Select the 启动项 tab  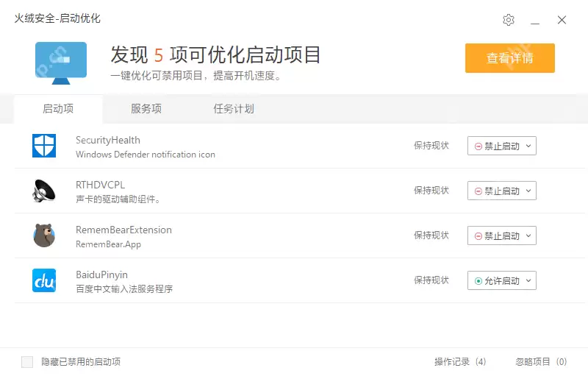[58, 109]
